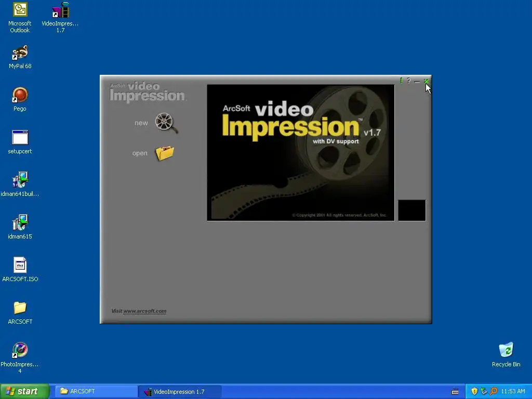Image resolution: width=532 pixels, height=399 pixels.
Task: Select the Recycle Bin icon
Action: pyautogui.click(x=506, y=355)
